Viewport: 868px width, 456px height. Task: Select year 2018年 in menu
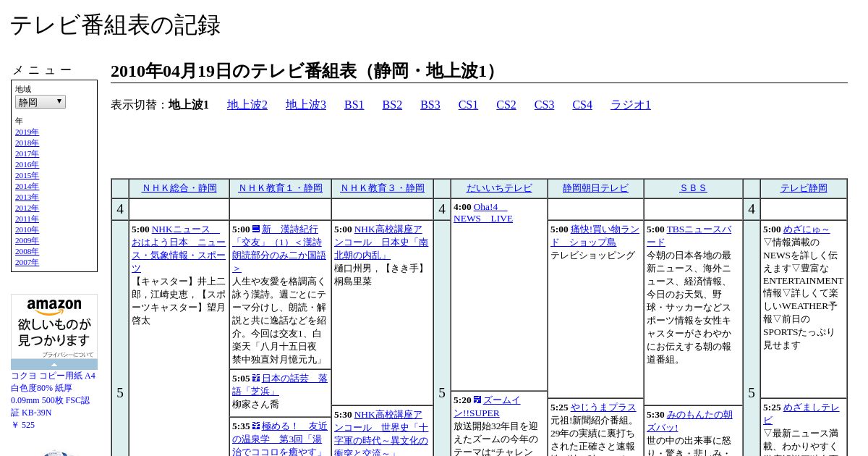coord(27,143)
